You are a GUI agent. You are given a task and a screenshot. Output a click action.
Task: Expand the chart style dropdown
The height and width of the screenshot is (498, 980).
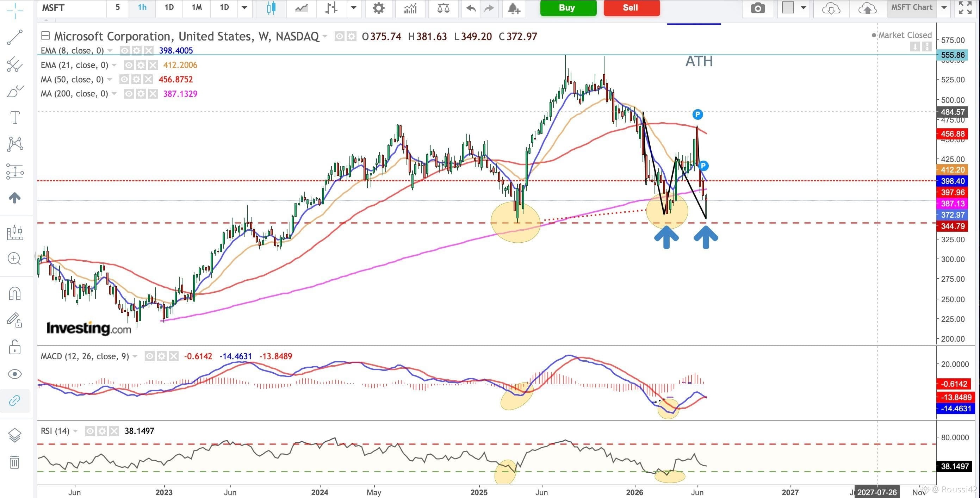354,8
